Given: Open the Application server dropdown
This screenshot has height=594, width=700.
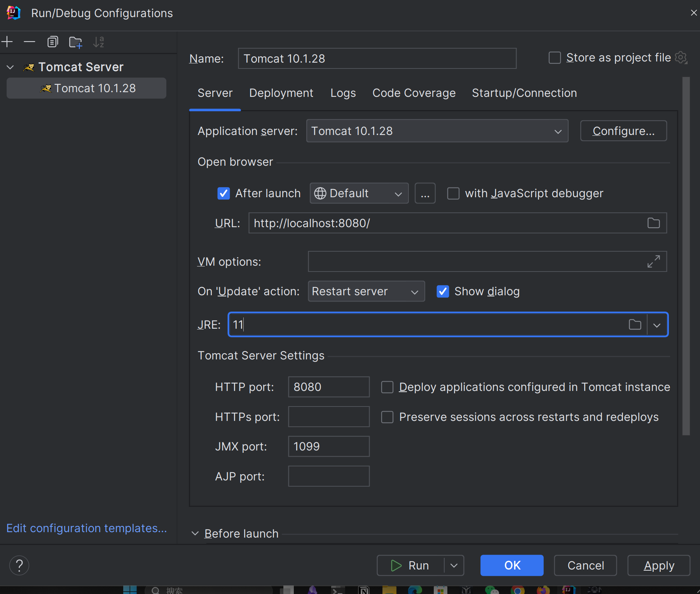Looking at the screenshot, I should [x=437, y=131].
